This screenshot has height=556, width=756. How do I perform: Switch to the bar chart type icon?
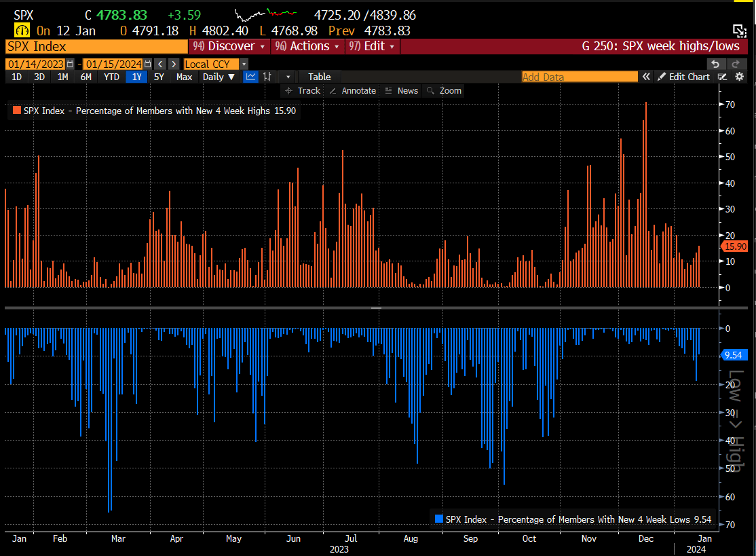coord(269,77)
